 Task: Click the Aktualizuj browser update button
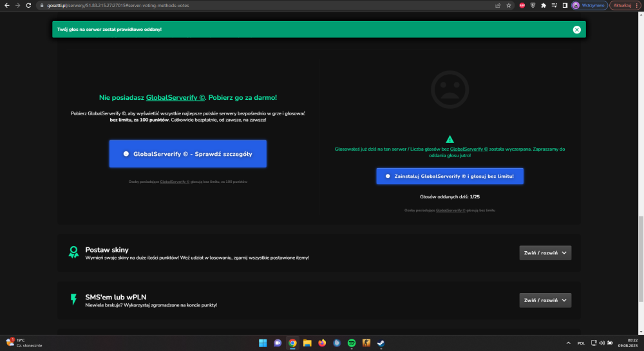622,5
